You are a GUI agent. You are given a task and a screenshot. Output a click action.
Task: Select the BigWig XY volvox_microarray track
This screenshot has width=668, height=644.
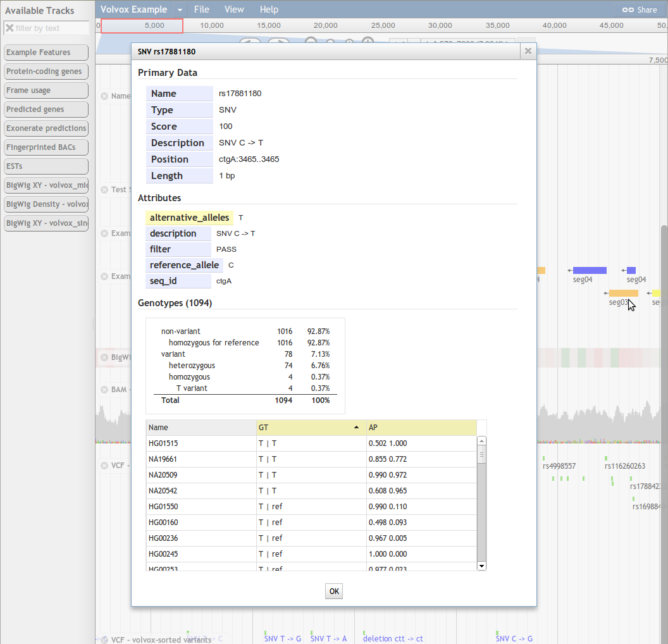coord(46,185)
